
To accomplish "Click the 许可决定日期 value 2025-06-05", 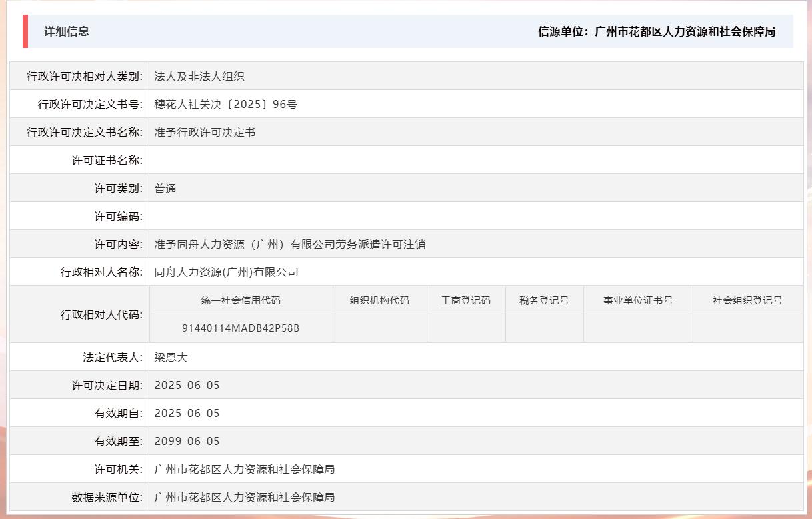I will (187, 385).
